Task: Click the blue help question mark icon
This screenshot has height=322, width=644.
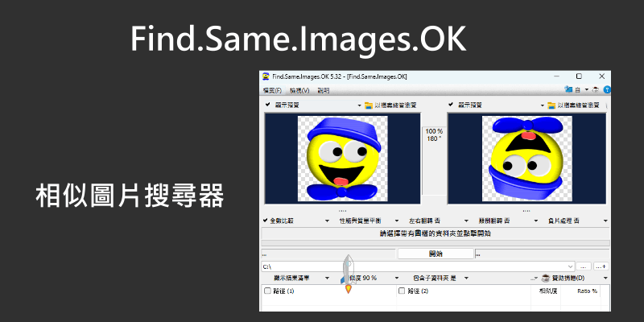Action: pos(607,90)
